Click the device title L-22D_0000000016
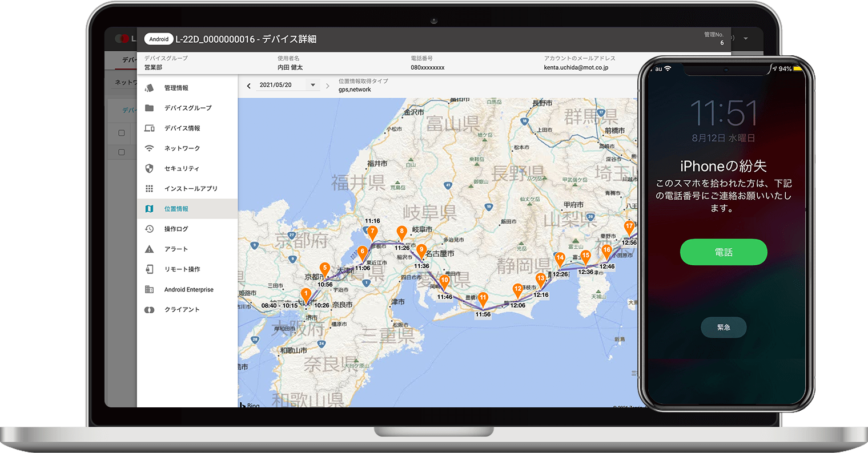Screen dimensions: 868x453 [x=215, y=39]
